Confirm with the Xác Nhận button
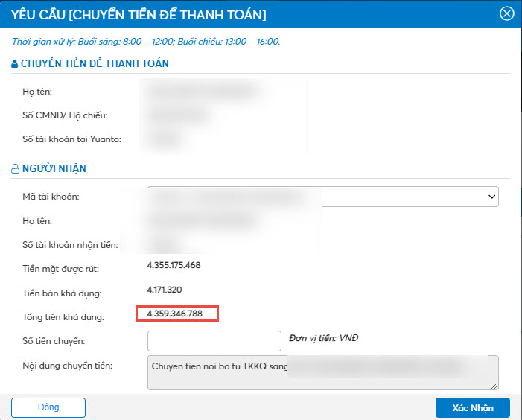 click(473, 407)
